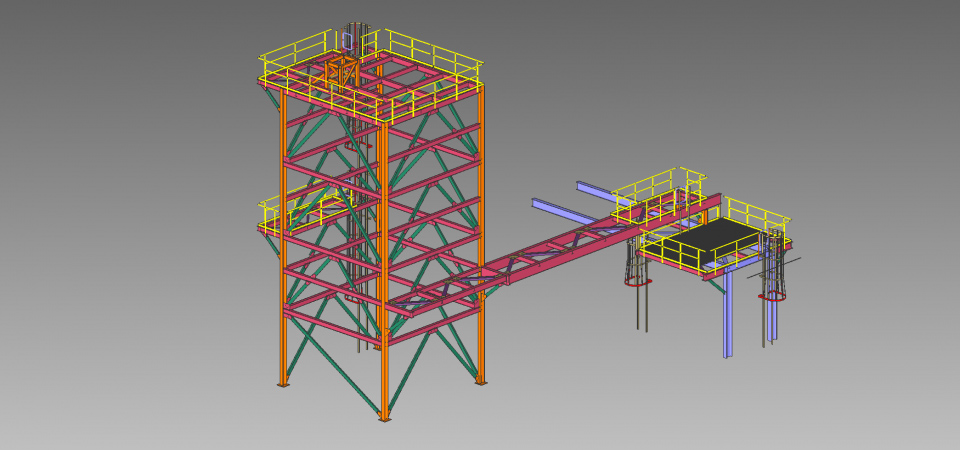This screenshot has width=960, height=450.
Task: Click base plate of the front orange tower column
Action: (x=384, y=418)
